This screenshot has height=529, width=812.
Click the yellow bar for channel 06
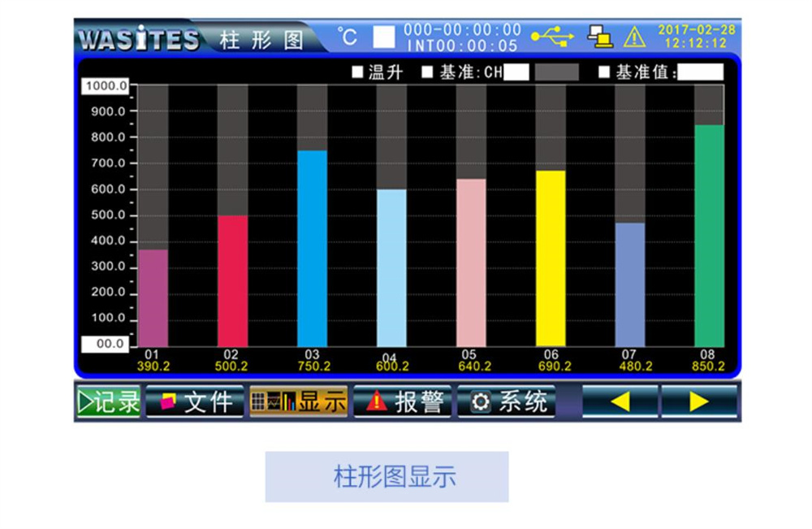(x=551, y=258)
